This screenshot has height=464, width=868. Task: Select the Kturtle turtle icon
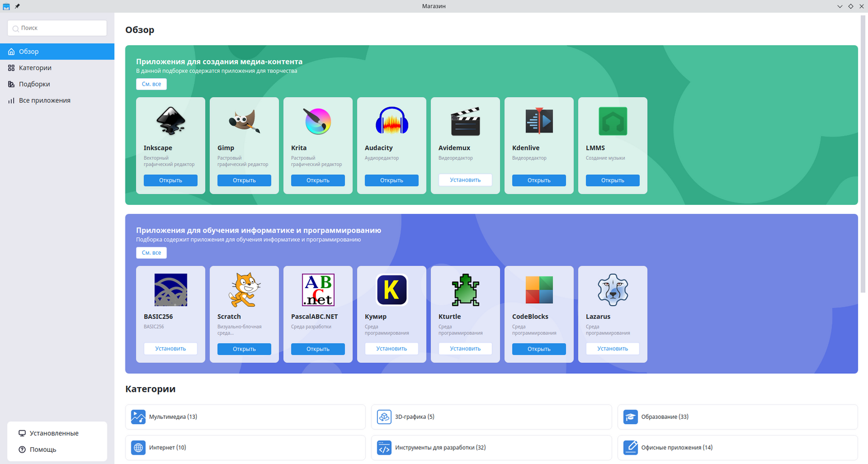[x=465, y=290]
